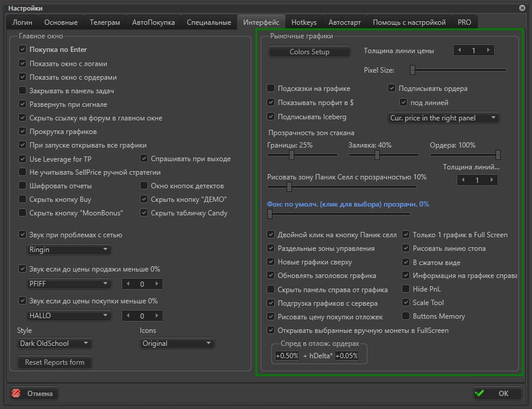Toggle Рисовать линию стопа checkbox
The width and height of the screenshot is (532, 409).
pos(406,248)
